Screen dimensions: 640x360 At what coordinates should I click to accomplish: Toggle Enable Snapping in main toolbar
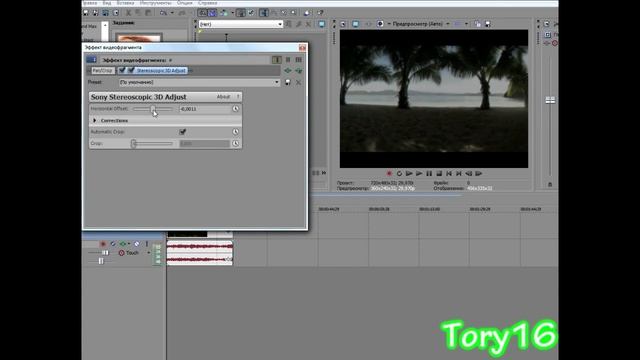click(x=202, y=13)
